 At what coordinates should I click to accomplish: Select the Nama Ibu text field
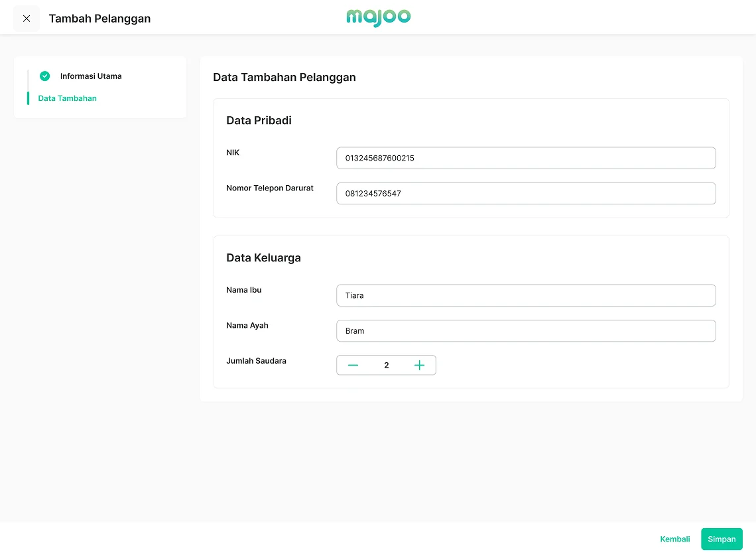pyautogui.click(x=526, y=295)
